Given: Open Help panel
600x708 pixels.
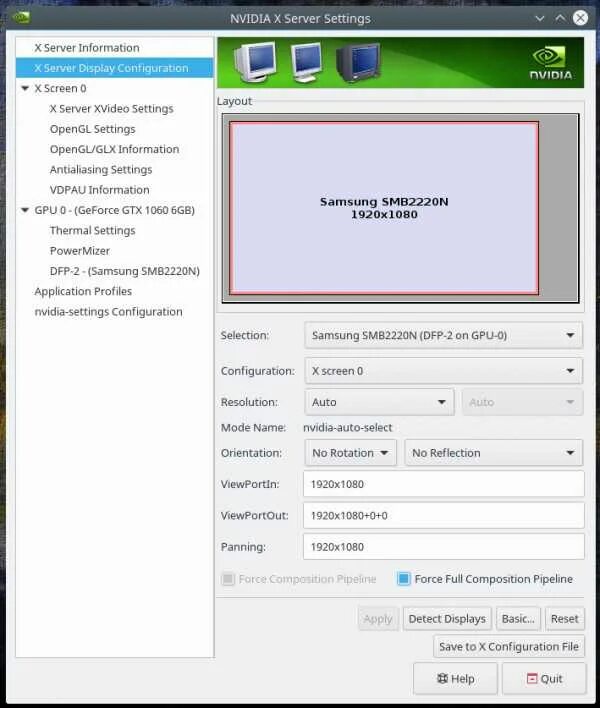Looking at the screenshot, I should pos(455,678).
